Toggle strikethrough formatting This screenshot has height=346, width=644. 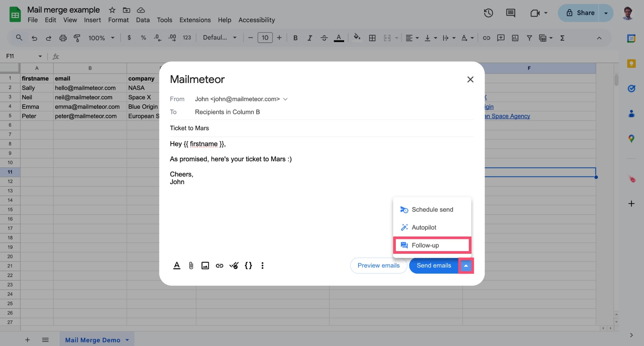tap(324, 38)
